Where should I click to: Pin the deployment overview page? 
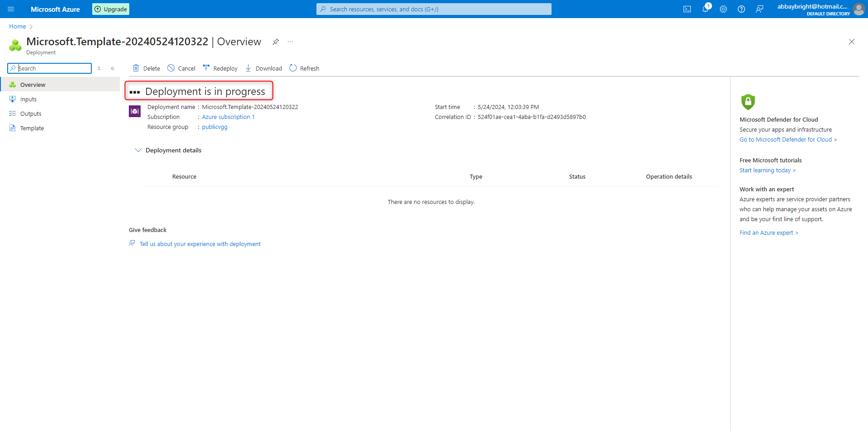tap(275, 42)
